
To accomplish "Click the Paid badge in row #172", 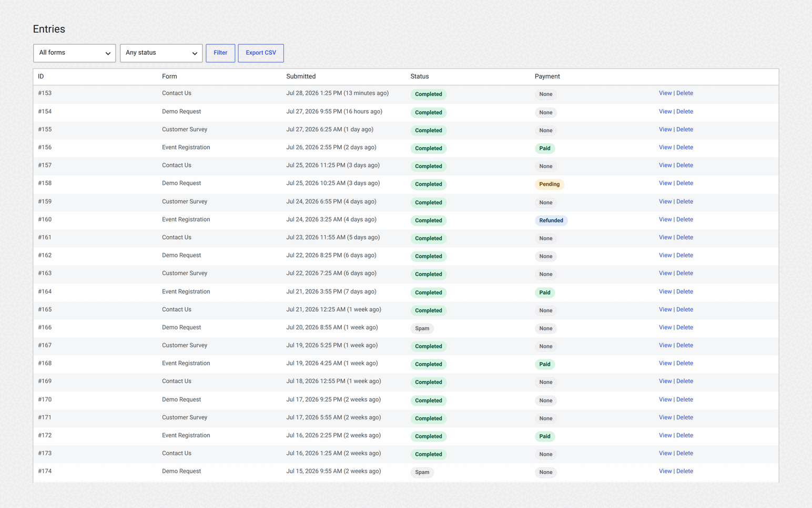I will (545, 436).
